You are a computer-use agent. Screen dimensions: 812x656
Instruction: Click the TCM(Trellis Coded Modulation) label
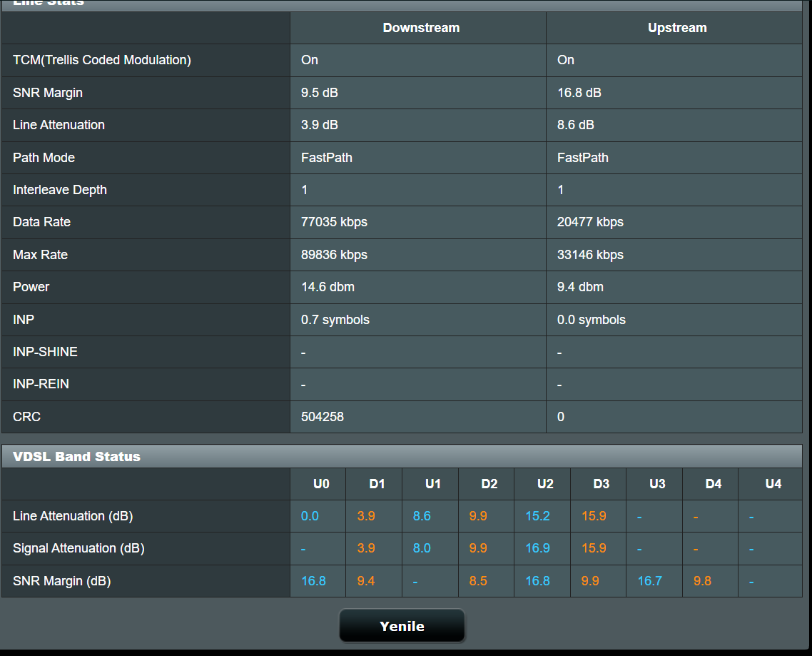click(102, 60)
